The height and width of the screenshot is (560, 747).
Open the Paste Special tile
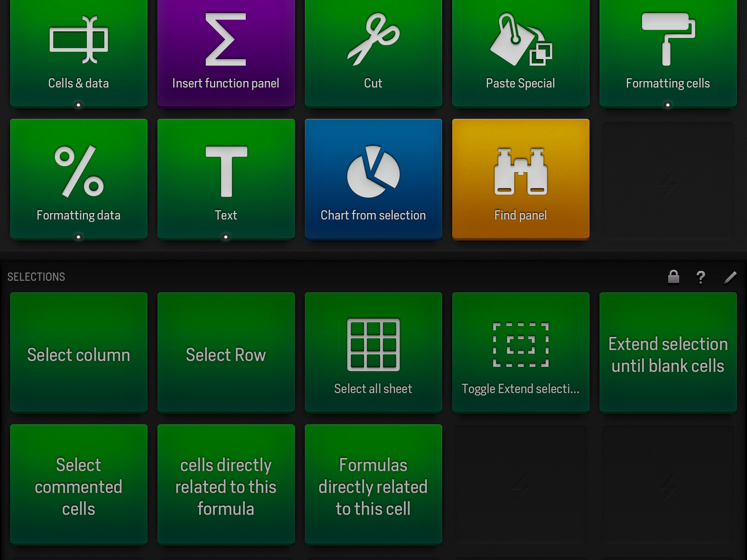[521, 51]
